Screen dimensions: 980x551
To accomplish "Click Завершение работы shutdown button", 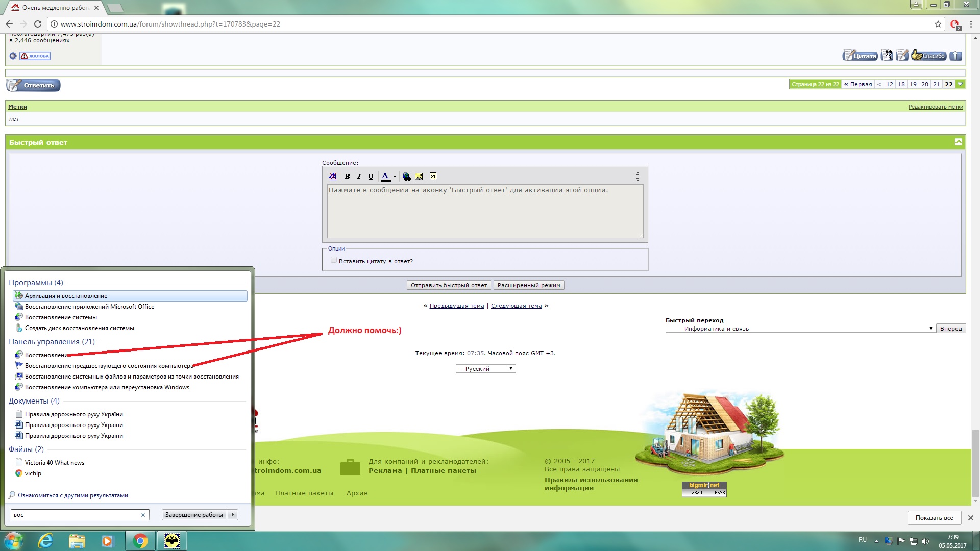I will (x=194, y=515).
